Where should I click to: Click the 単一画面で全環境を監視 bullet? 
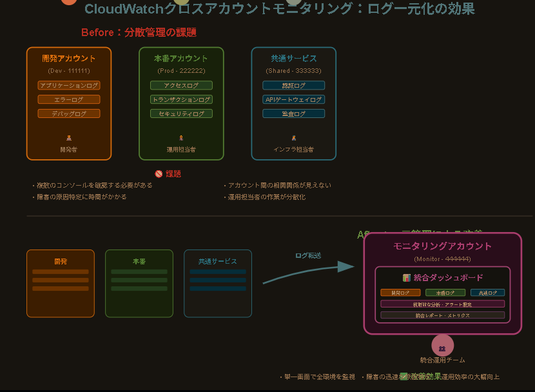[x=318, y=377]
